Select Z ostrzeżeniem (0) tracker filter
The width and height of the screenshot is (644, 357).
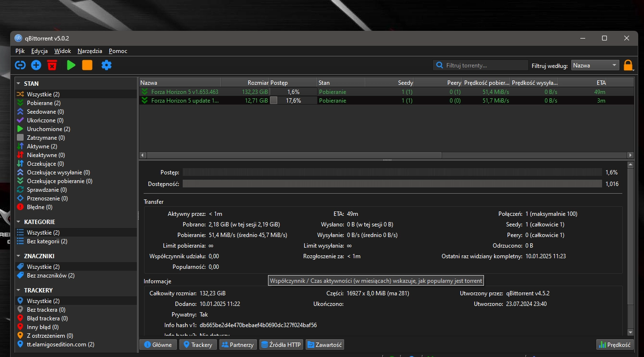[x=76, y=336]
